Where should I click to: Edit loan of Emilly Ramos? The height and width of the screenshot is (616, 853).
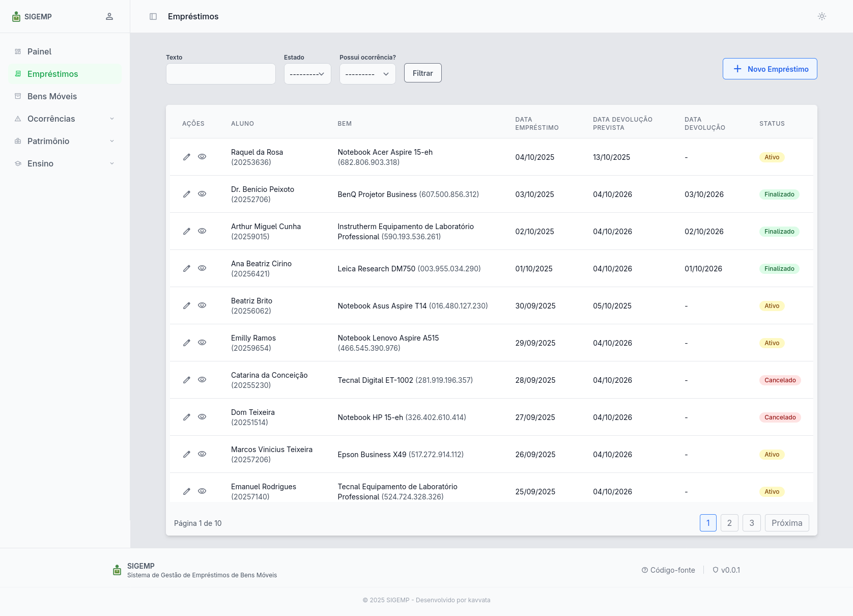pyautogui.click(x=187, y=343)
